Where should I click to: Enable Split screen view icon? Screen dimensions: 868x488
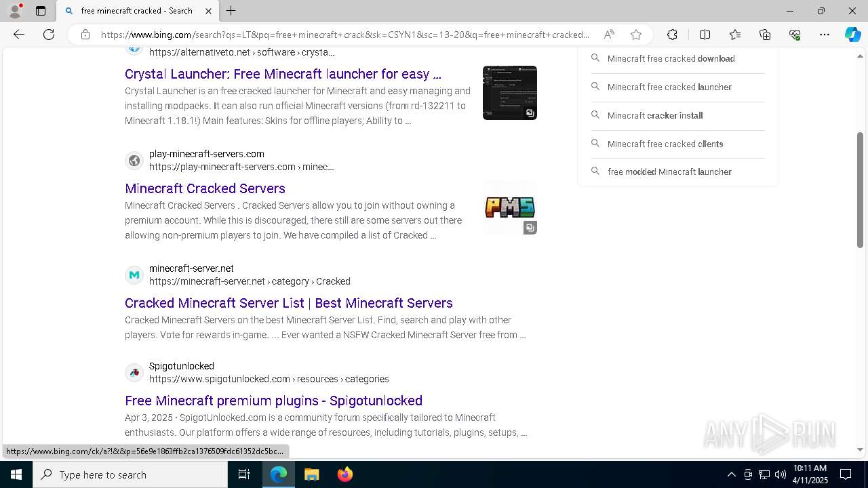[x=705, y=35]
